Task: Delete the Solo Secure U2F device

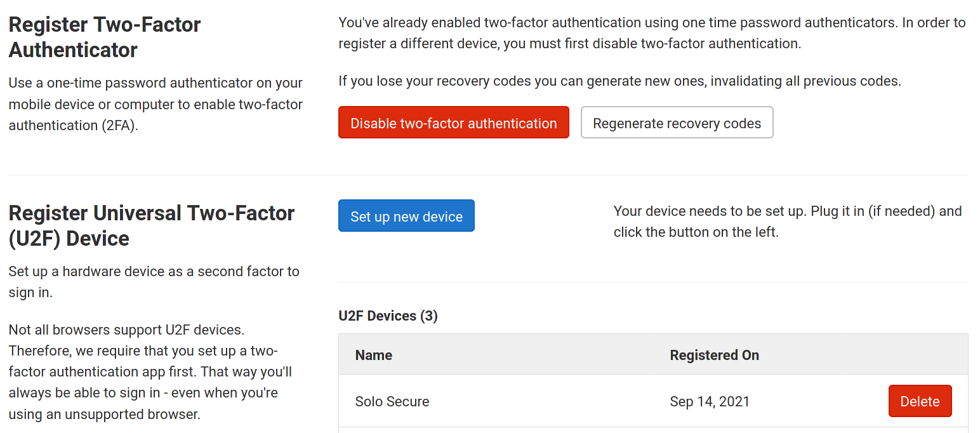Action: (920, 401)
